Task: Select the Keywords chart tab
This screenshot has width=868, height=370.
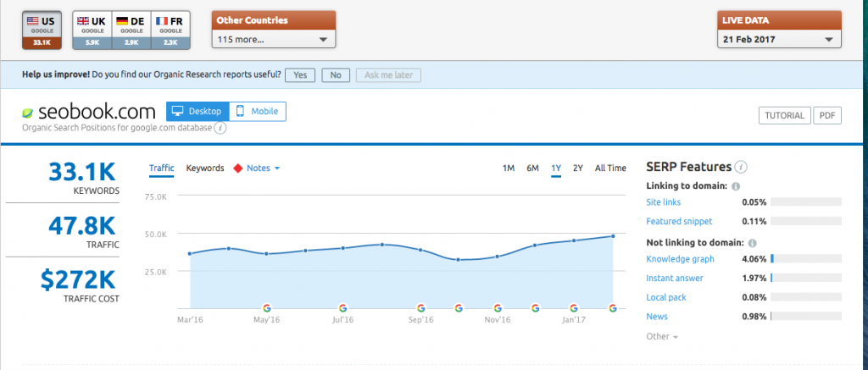Action: 205,168
